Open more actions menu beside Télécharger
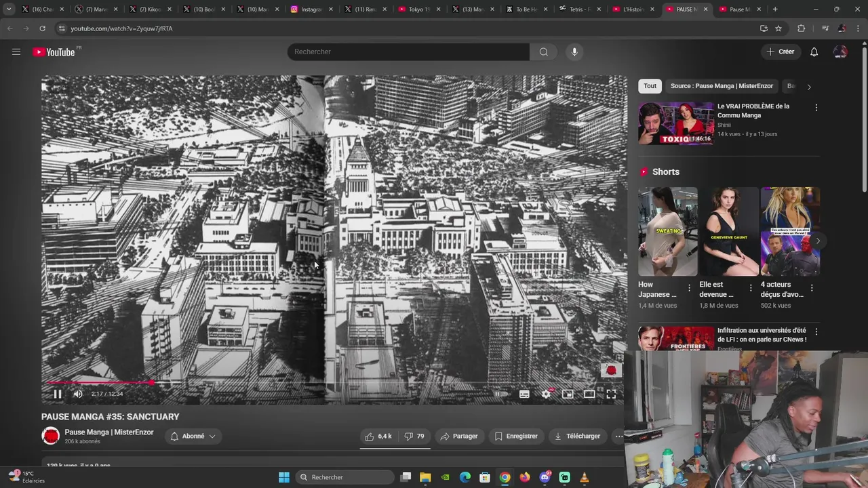 pos(618,436)
